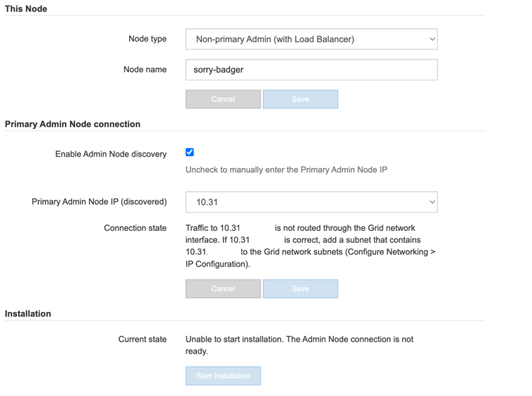Click the Start Installation button
This screenshot has width=532, height=396.
[x=223, y=376]
